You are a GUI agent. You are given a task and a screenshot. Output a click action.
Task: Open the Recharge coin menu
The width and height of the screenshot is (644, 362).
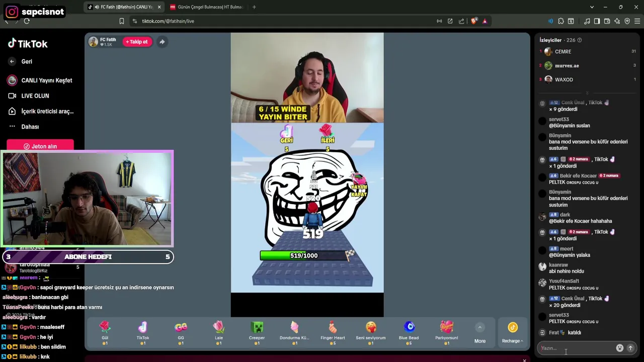click(513, 333)
